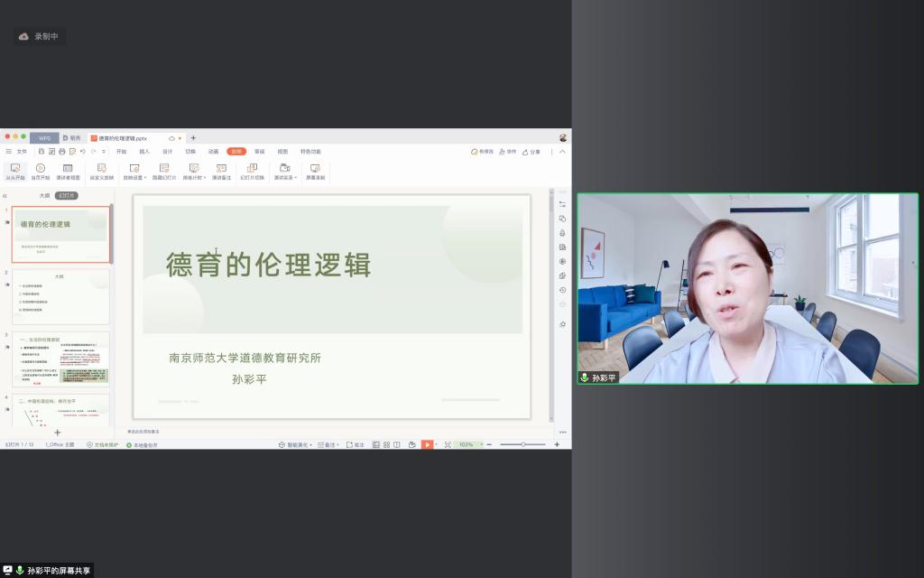Adjust the zoom slider in status bar
Viewport: 924px width, 578px height.
523,444
